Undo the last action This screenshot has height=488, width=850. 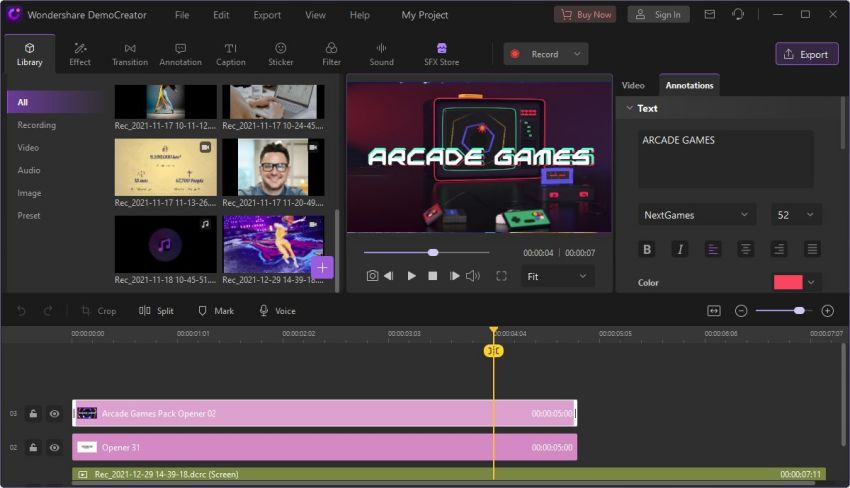click(21, 311)
